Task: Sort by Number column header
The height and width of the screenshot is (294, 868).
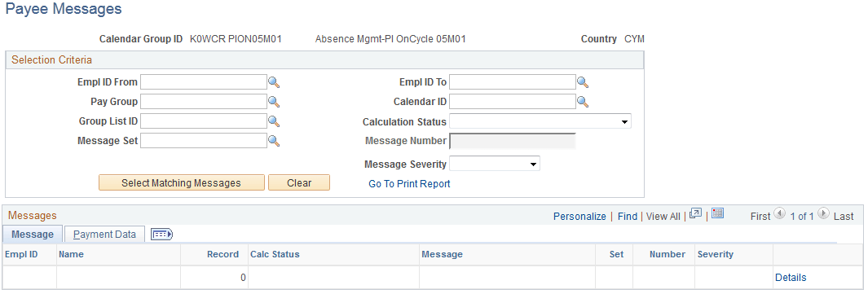Action: pyautogui.click(x=668, y=254)
